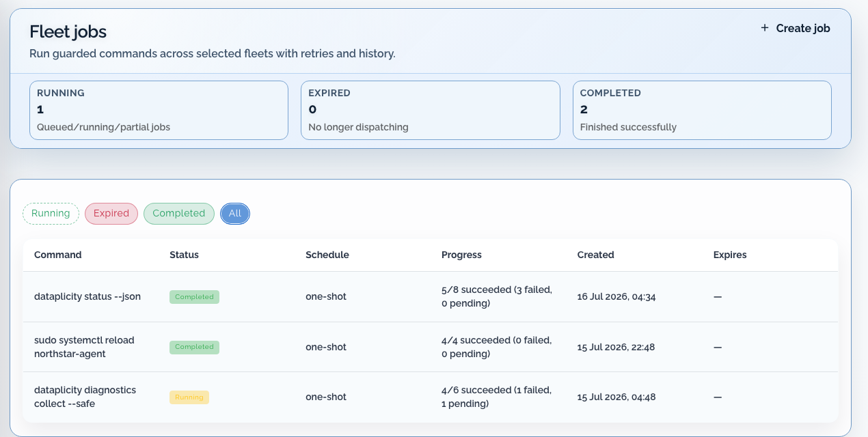
Task: Click the 16 Jul 2026, 04:34 date
Action: [616, 297]
